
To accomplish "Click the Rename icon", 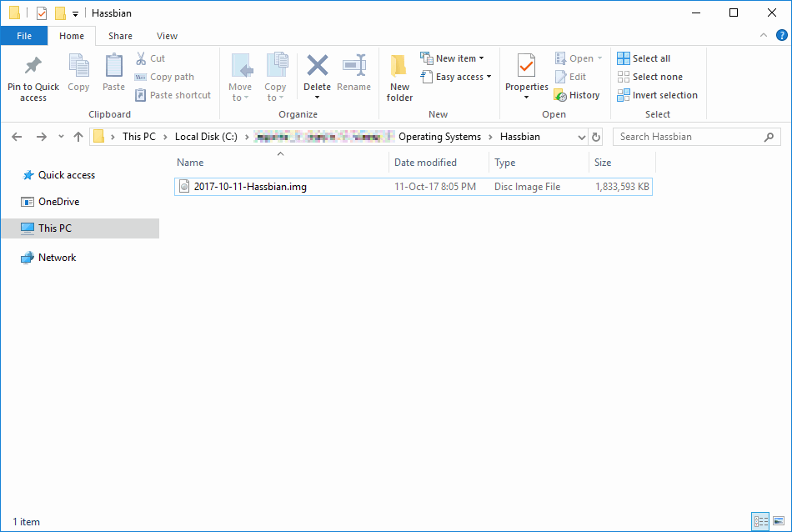I will (354, 66).
